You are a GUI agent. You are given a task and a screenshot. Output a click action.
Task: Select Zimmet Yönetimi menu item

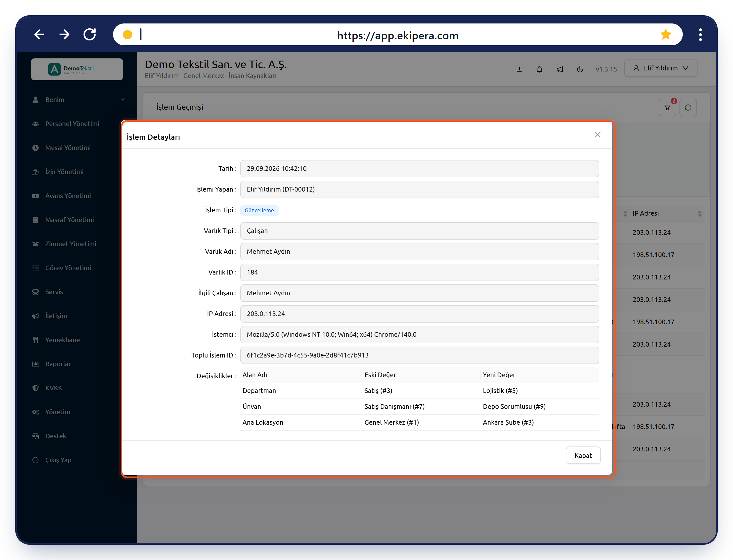(x=71, y=244)
